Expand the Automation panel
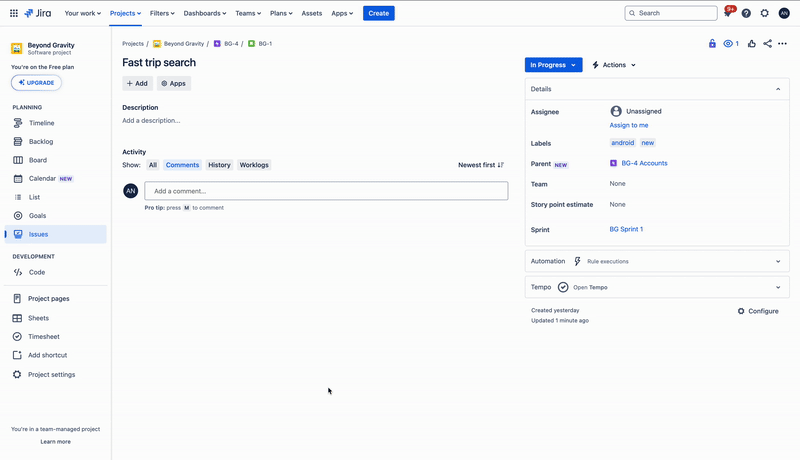 click(x=778, y=261)
